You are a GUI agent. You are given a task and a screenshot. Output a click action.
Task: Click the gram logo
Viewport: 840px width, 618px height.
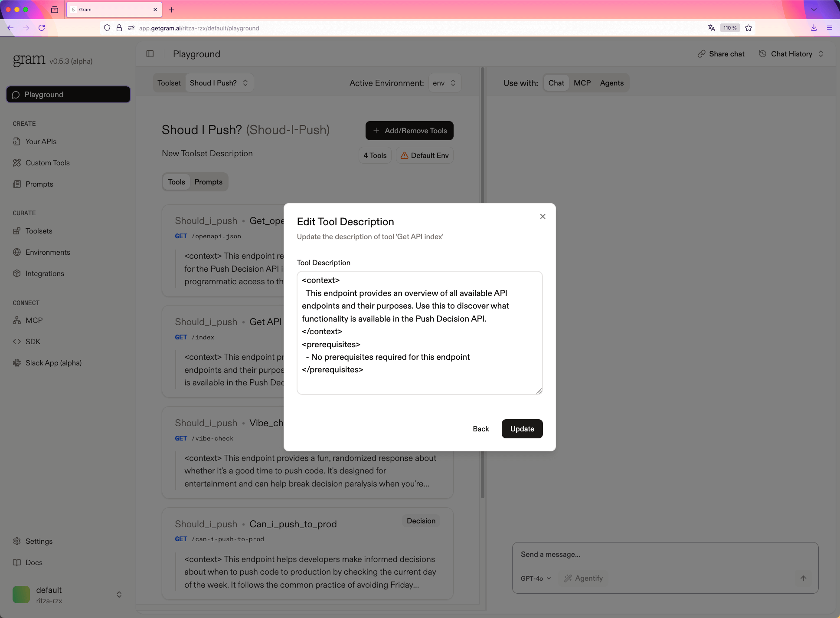point(29,59)
